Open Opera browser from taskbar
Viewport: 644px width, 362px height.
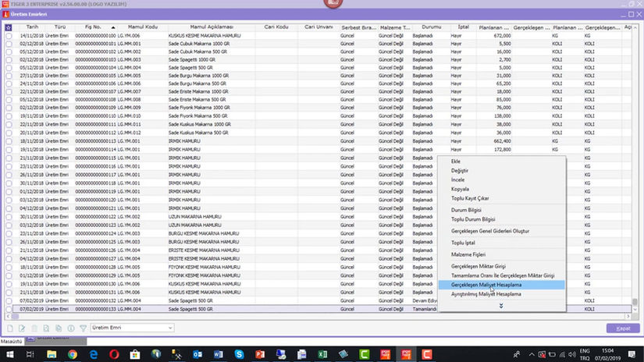pos(114,354)
